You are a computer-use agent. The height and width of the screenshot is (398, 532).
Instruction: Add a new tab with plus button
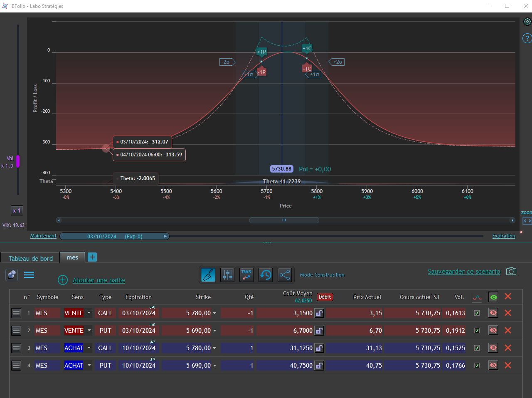coord(92,257)
